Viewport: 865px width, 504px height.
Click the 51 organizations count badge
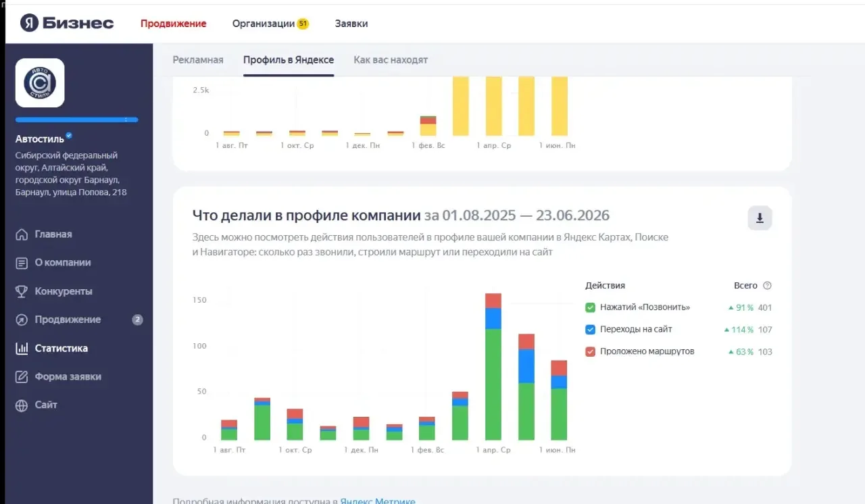point(303,24)
